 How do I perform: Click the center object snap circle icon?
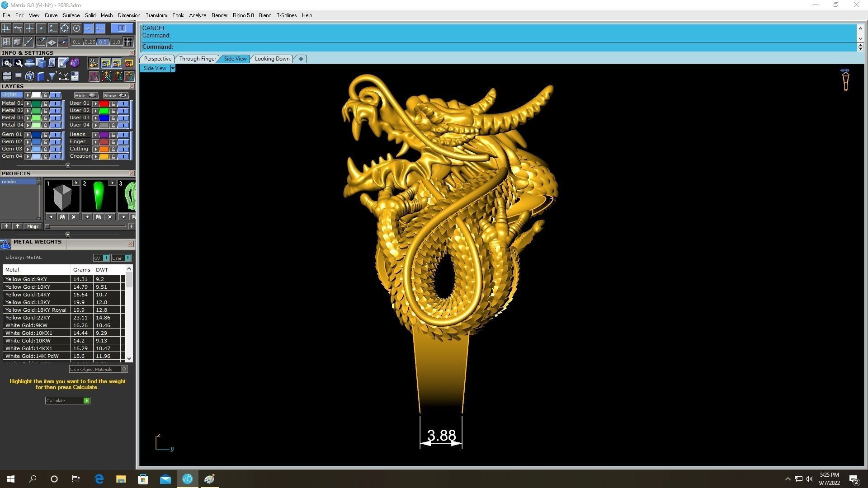click(x=76, y=28)
